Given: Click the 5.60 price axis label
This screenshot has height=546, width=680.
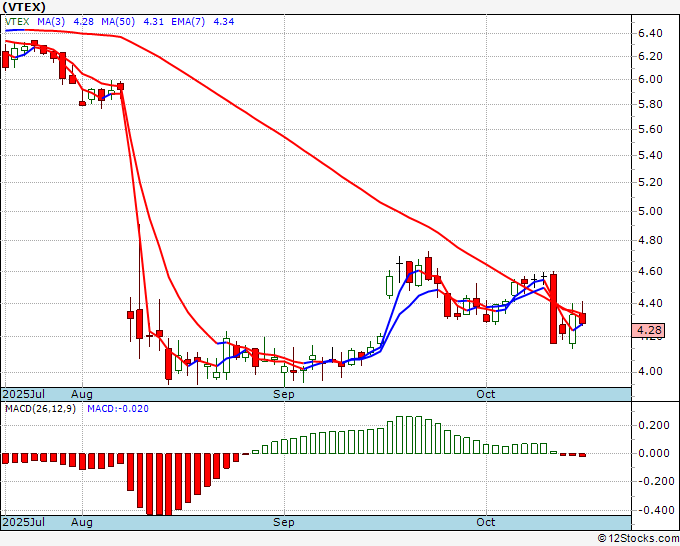Looking at the screenshot, I should click(651, 129).
